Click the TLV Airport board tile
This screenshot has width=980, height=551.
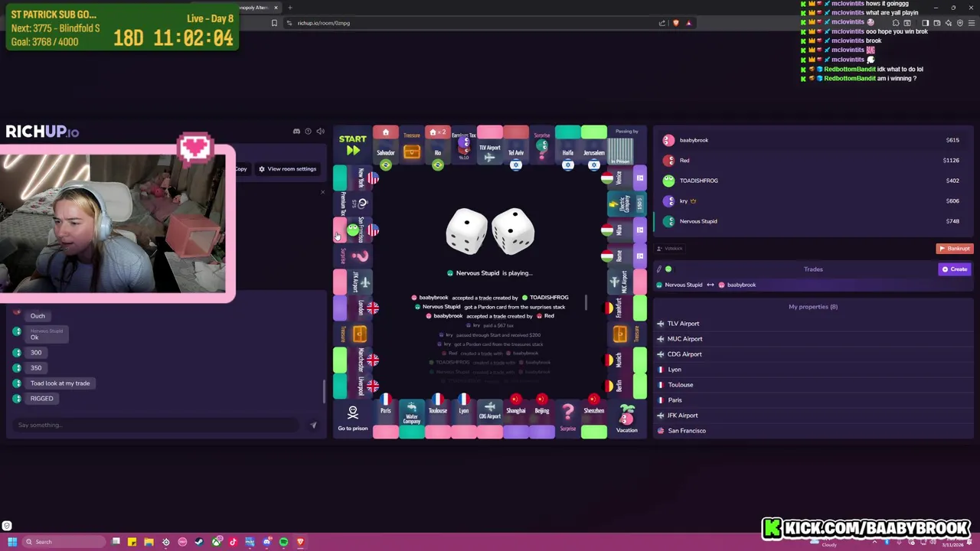[x=490, y=146]
